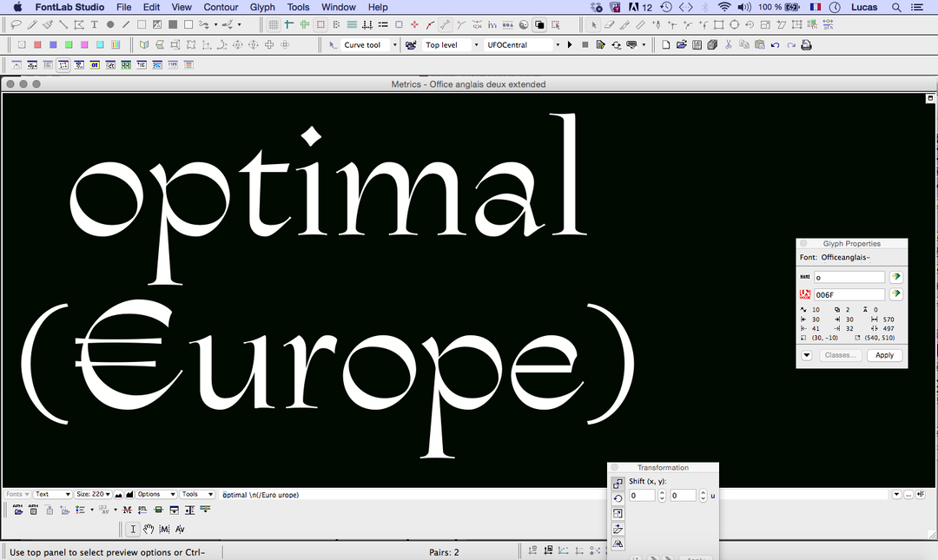Click the Fonts button in Metrics
Viewport: 938px width, 560px height.
point(17,494)
